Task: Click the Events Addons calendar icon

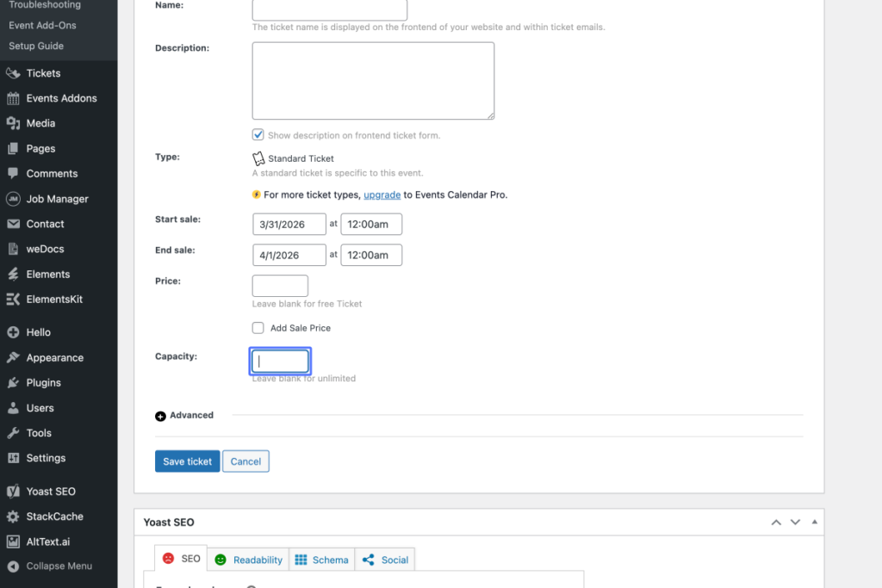Action: tap(13, 98)
